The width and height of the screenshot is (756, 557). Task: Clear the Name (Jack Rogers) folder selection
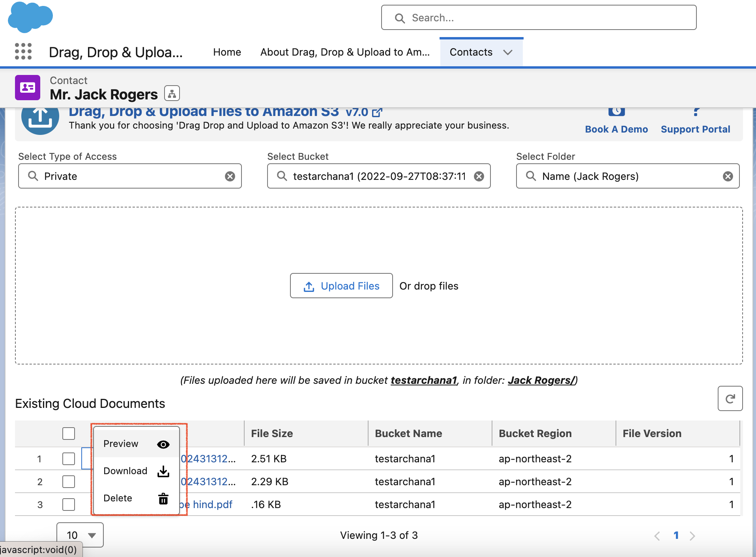(x=728, y=176)
